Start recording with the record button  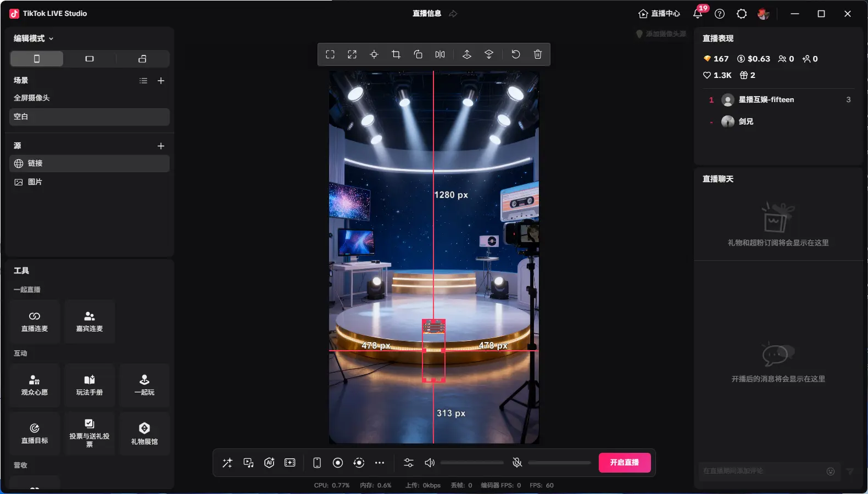[338, 463]
